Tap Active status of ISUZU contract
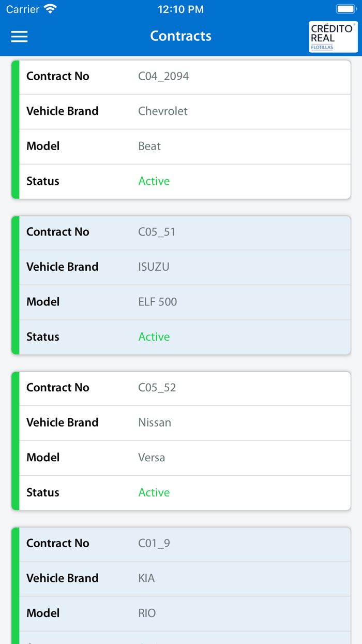 tap(154, 337)
